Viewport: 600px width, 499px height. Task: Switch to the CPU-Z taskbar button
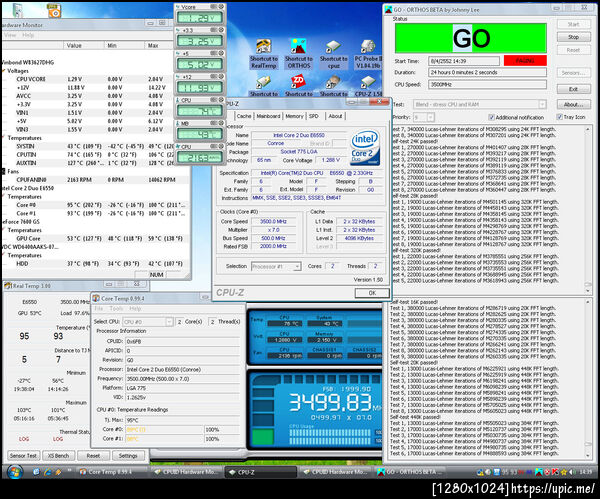coord(261,472)
